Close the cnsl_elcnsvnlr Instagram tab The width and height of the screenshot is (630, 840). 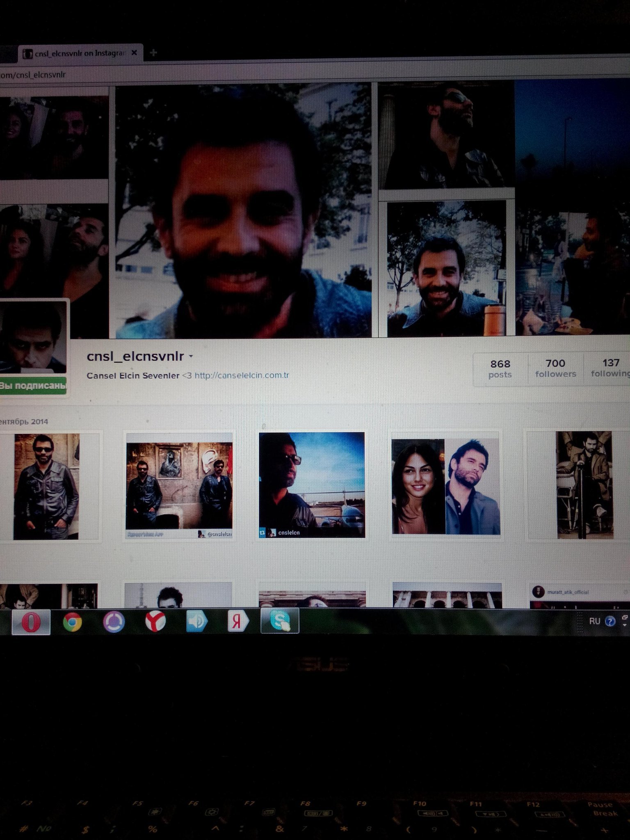[134, 53]
